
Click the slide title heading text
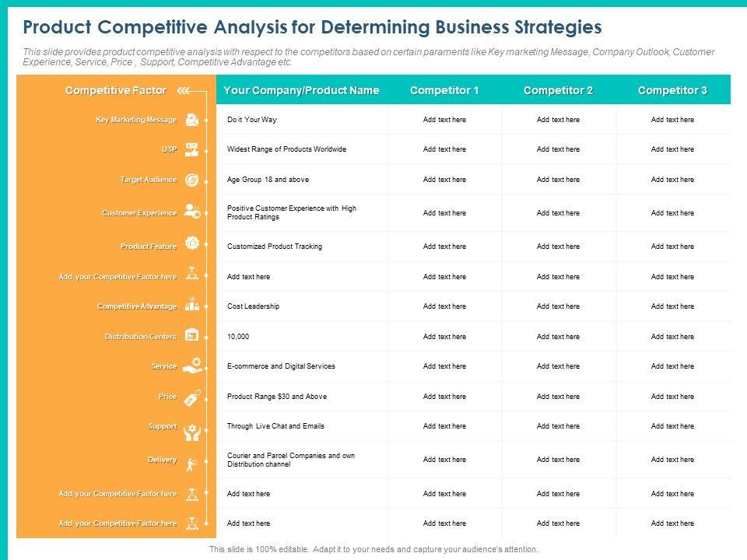click(312, 28)
